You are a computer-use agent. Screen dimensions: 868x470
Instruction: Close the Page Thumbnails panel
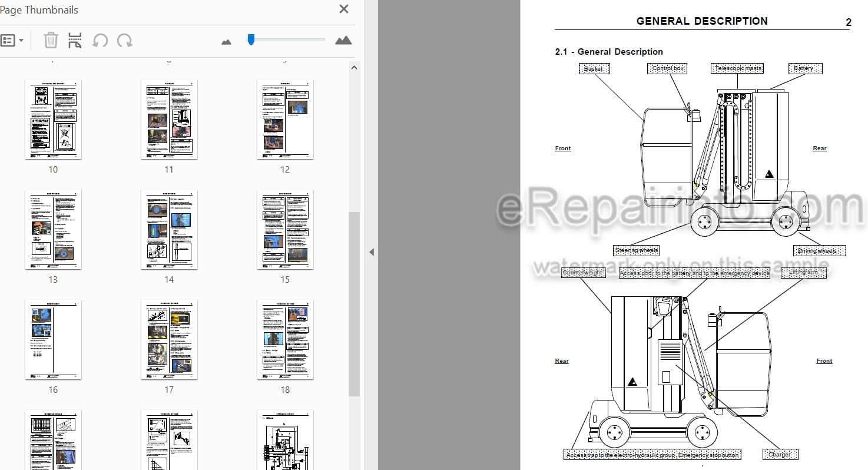(344, 9)
